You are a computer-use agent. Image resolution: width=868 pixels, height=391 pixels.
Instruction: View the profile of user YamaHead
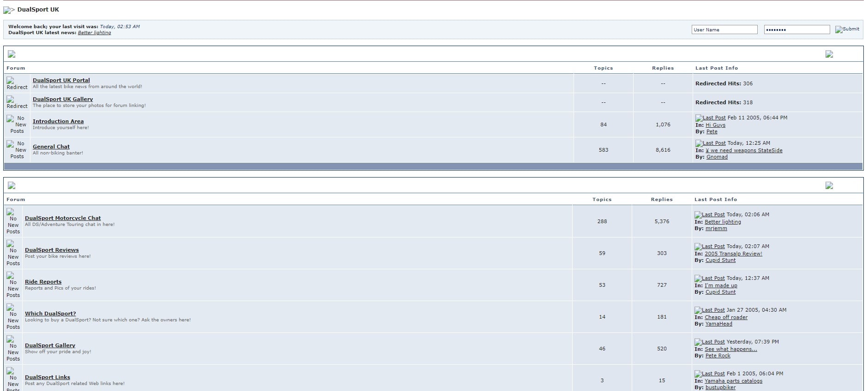point(719,324)
